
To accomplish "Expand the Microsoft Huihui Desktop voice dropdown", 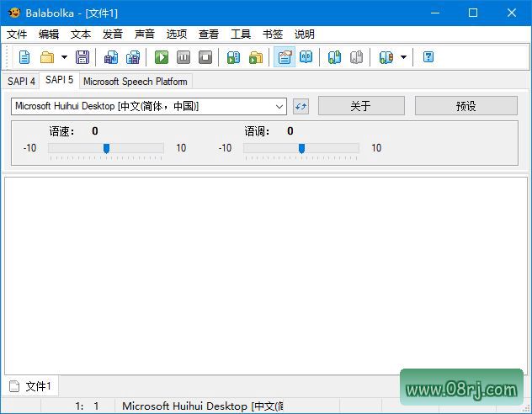I will click(279, 107).
